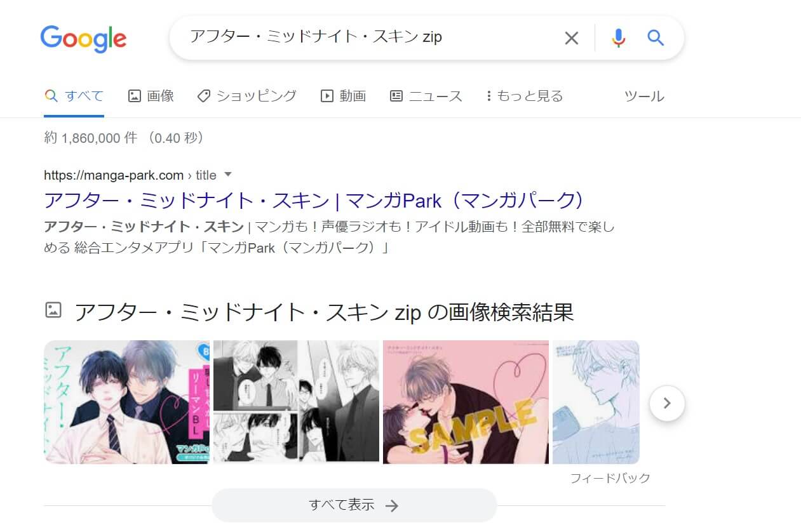Show next images with right chevron
The width and height of the screenshot is (801, 532).
(x=667, y=402)
